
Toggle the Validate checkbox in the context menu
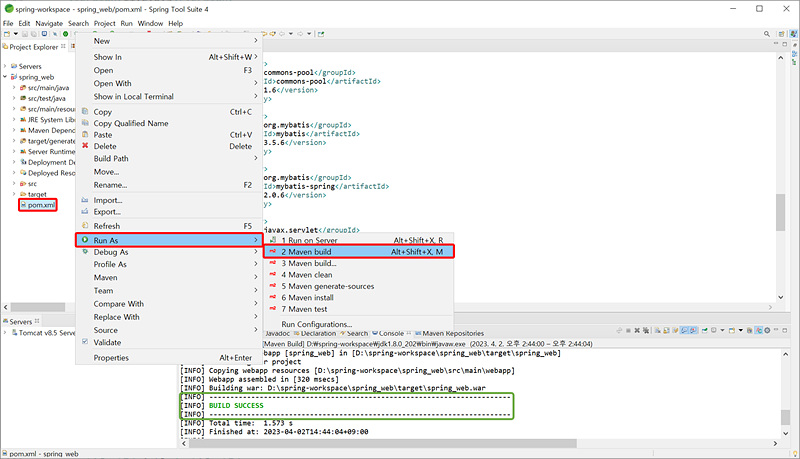[x=85, y=342]
